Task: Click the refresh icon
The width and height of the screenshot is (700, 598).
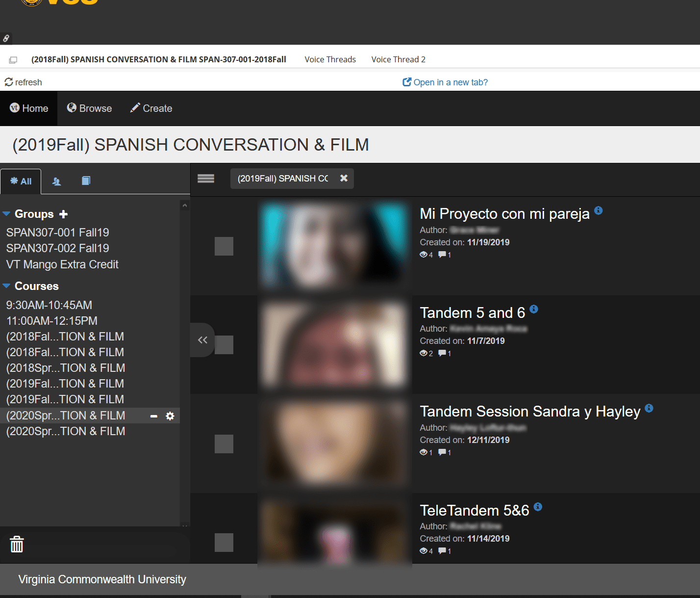Action: click(x=9, y=82)
